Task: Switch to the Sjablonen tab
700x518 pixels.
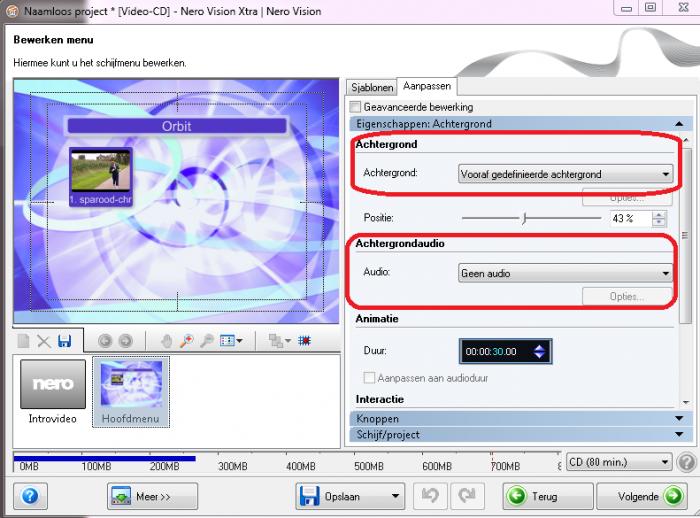Action: click(372, 88)
